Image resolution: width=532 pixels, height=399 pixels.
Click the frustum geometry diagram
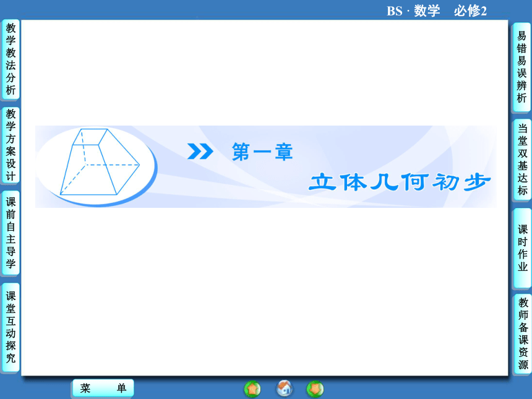point(100,161)
